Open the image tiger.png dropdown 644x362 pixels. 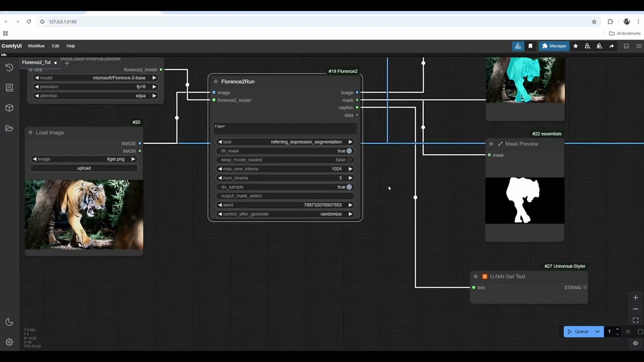84,159
